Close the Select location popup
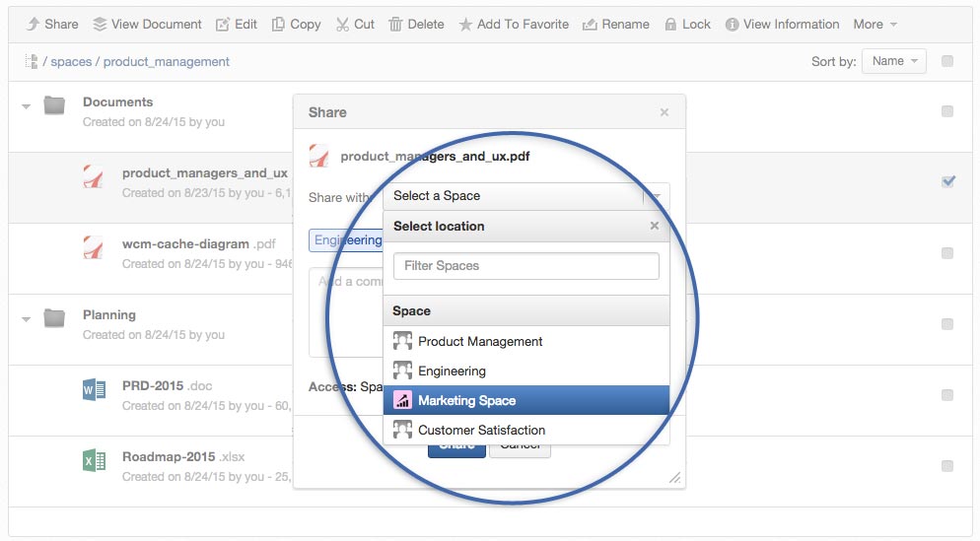Screen dimensions: 980x541 [x=655, y=226]
